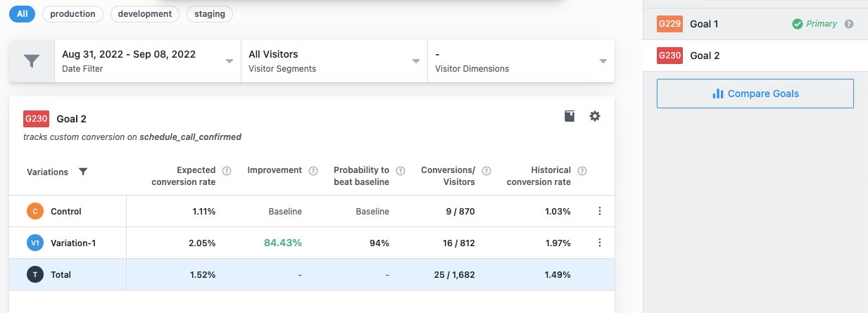Click the Control row name
868x313 pixels.
tap(66, 211)
